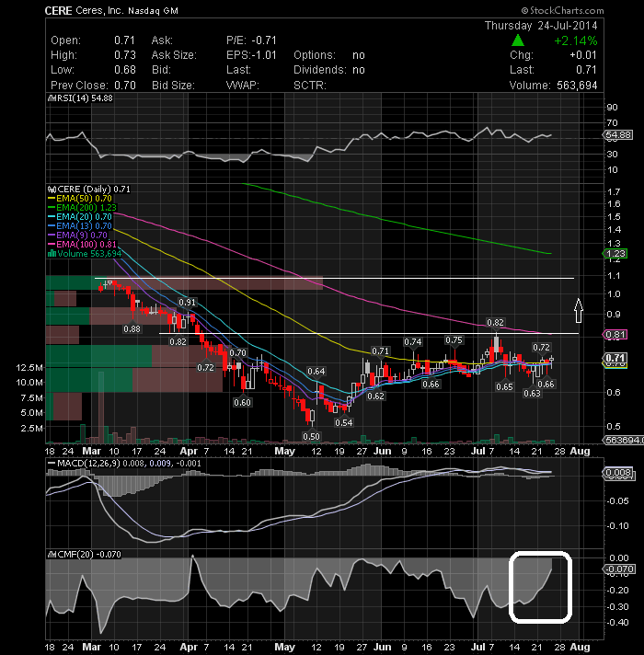Viewport: 644px width, 655px height.
Task: Click the SCTR label
Action: pyautogui.click(x=309, y=86)
